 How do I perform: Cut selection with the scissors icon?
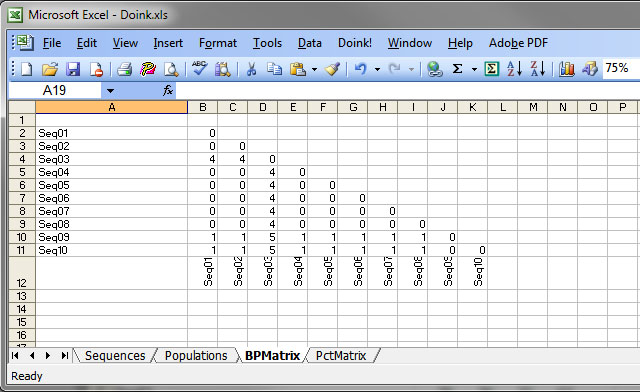[251, 69]
